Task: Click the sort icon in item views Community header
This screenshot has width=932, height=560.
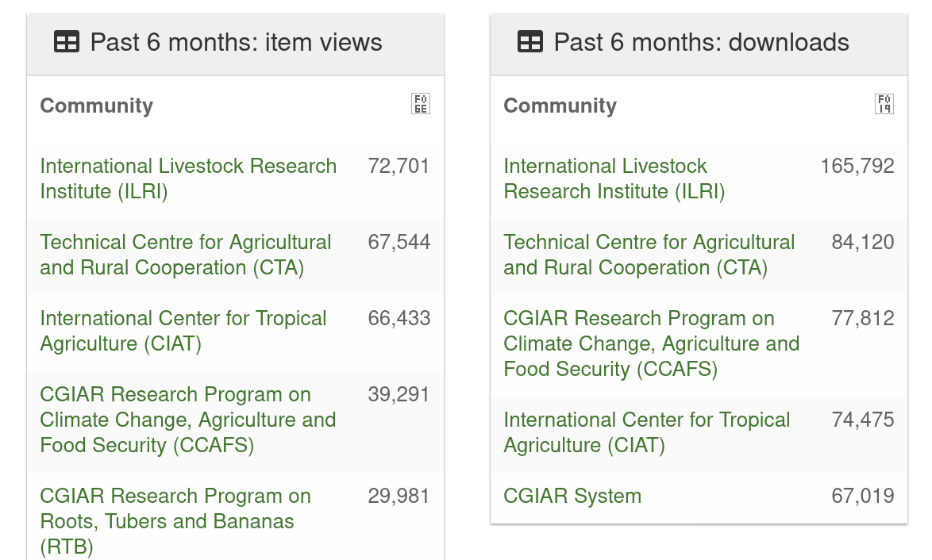Action: click(x=421, y=104)
